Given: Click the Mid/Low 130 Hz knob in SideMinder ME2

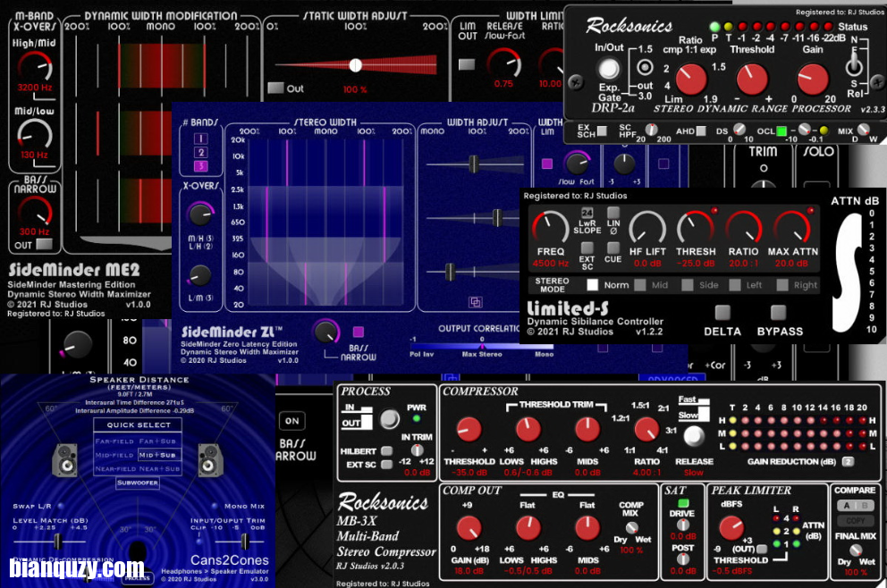Looking at the screenshot, I should [x=35, y=135].
